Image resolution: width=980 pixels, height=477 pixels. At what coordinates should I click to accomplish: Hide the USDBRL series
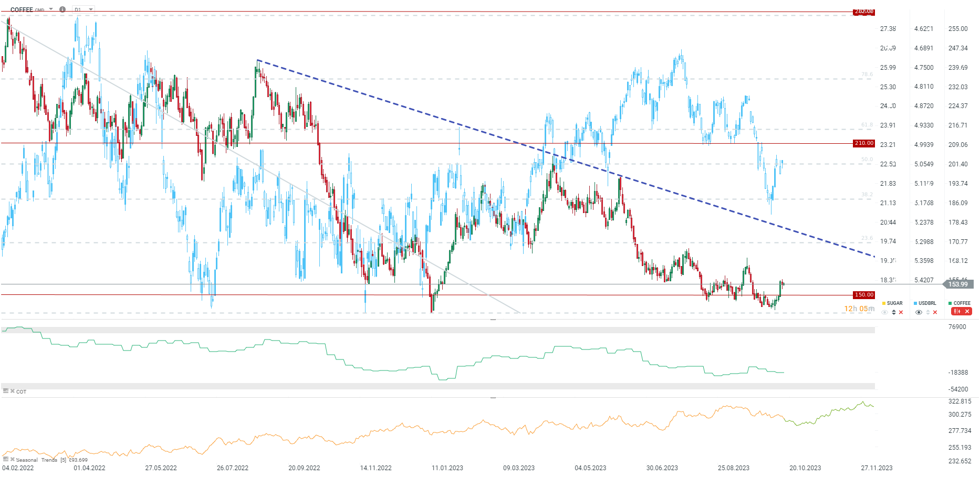pyautogui.click(x=919, y=312)
